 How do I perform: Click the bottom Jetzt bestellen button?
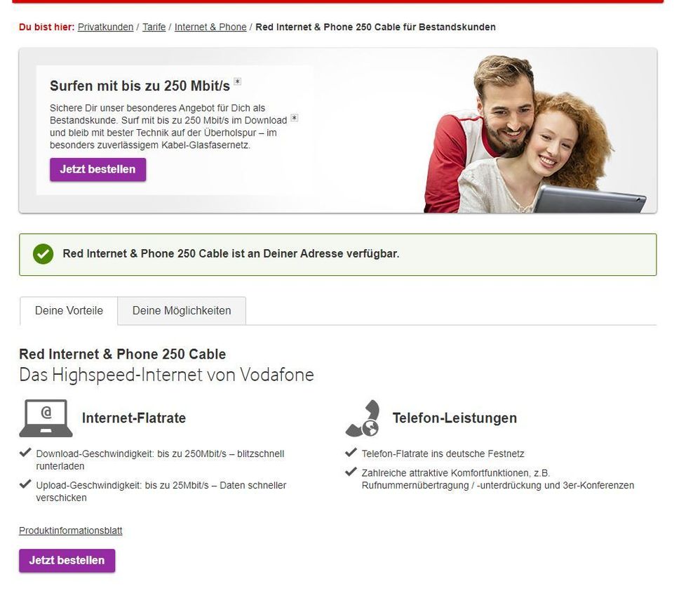[67, 561]
